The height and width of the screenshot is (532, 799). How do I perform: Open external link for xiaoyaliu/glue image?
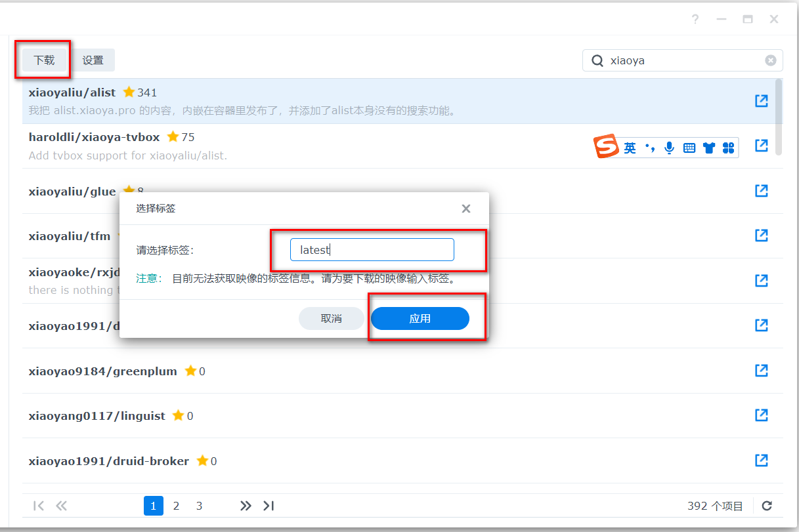pos(761,191)
